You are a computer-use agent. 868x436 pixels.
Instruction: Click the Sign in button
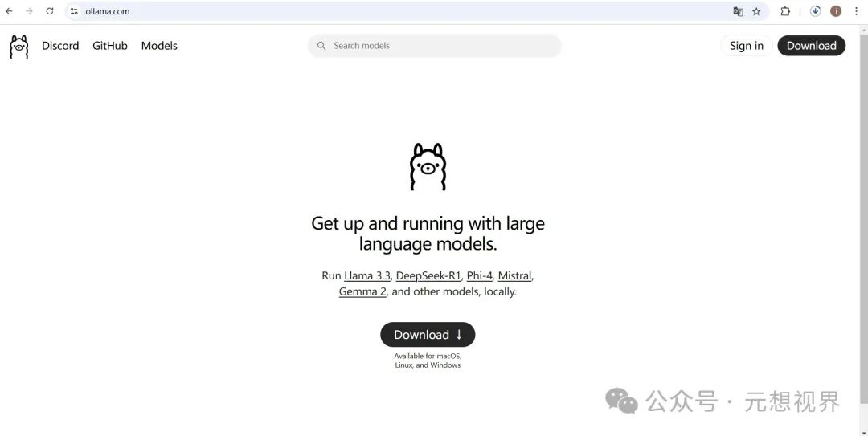(746, 46)
